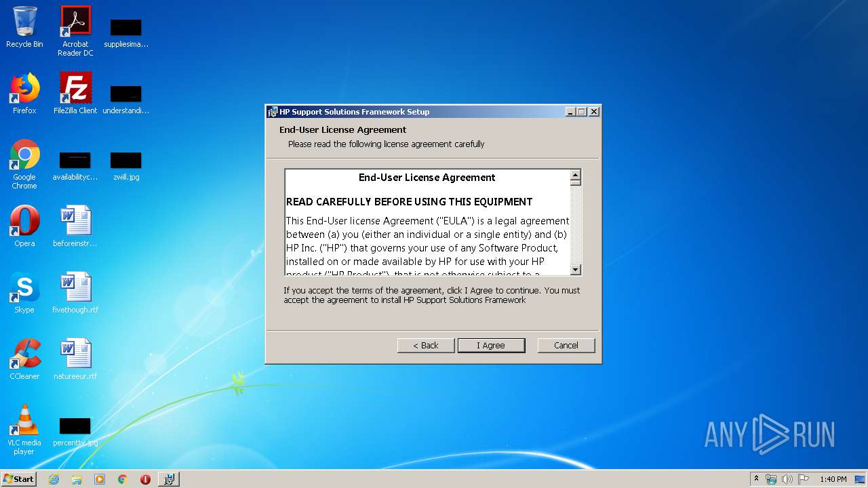Image resolution: width=868 pixels, height=488 pixels.
Task: Cancel the HP setup
Action: (566, 345)
